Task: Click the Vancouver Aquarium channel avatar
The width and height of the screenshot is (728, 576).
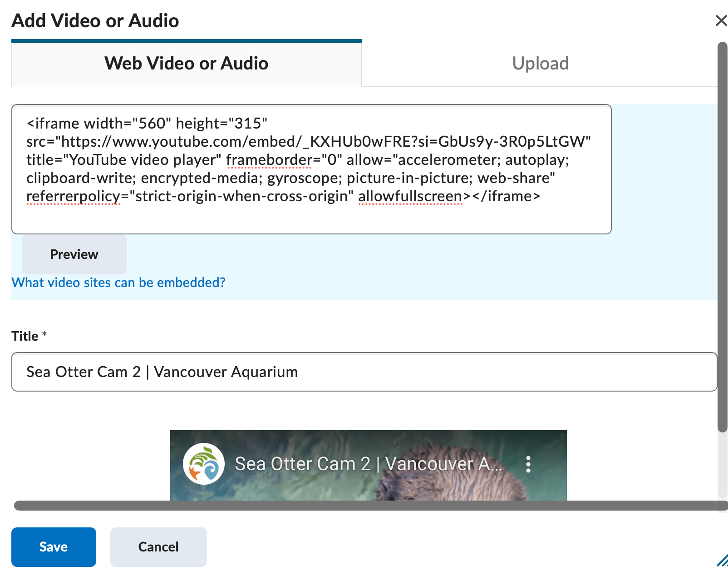Action: (x=203, y=464)
